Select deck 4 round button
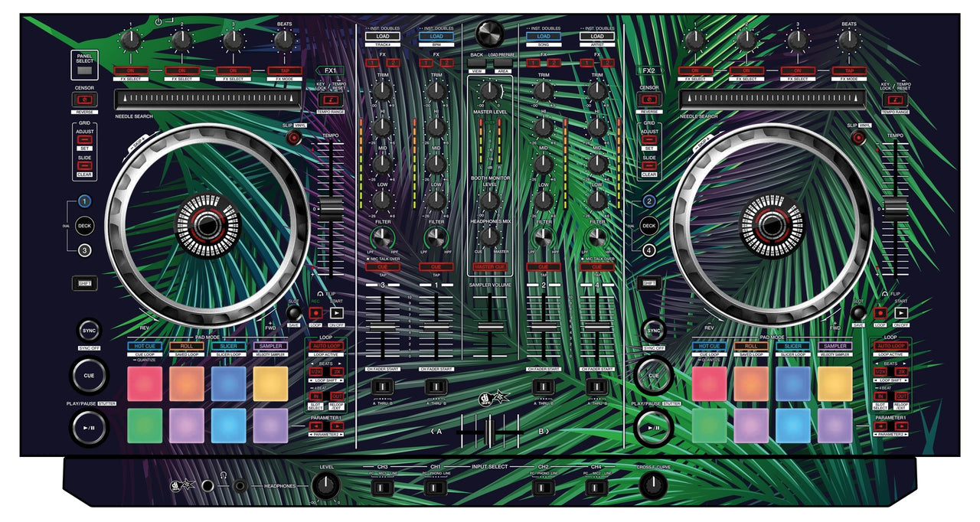The image size is (980, 522). tap(649, 250)
